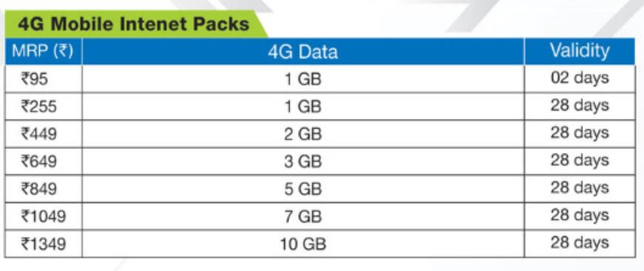Select the ₹95 price cell
Screen dimensions: 644x271
[x=43, y=79]
